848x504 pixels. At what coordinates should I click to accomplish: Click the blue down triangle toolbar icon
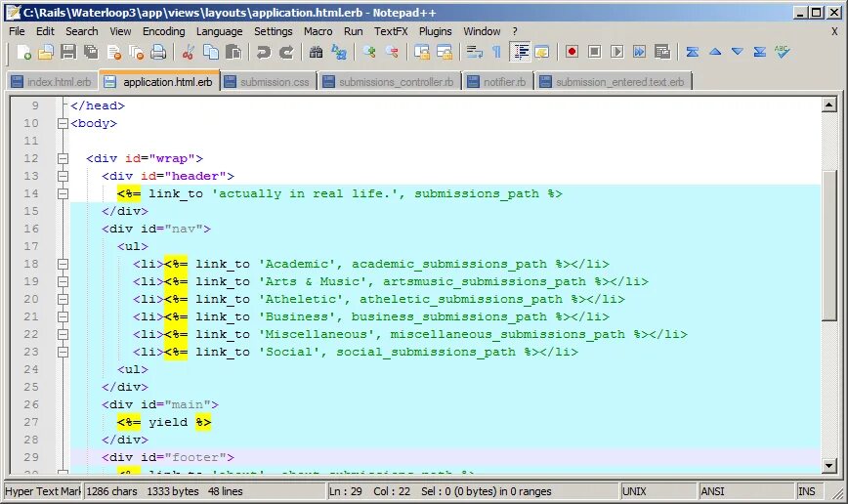(x=738, y=52)
